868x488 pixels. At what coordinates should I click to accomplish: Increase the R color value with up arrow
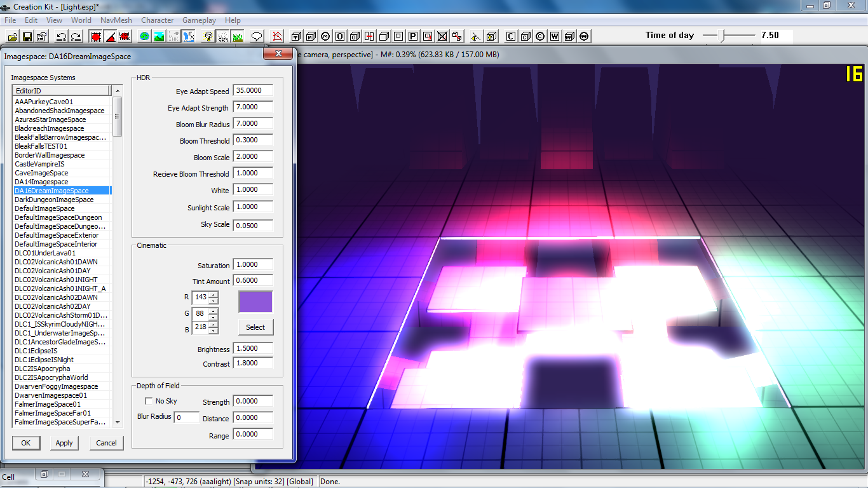213,294
